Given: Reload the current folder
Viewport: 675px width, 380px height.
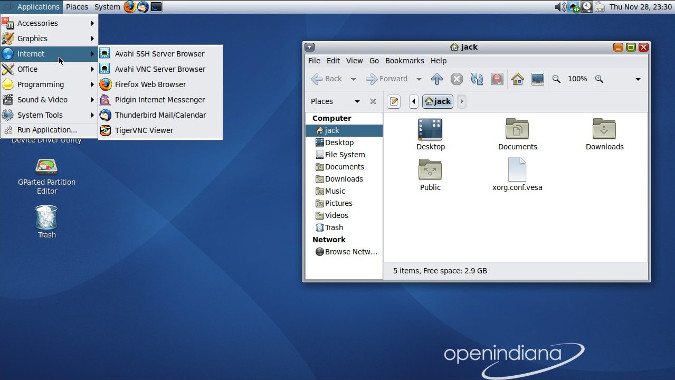Looking at the screenshot, I should (x=477, y=79).
